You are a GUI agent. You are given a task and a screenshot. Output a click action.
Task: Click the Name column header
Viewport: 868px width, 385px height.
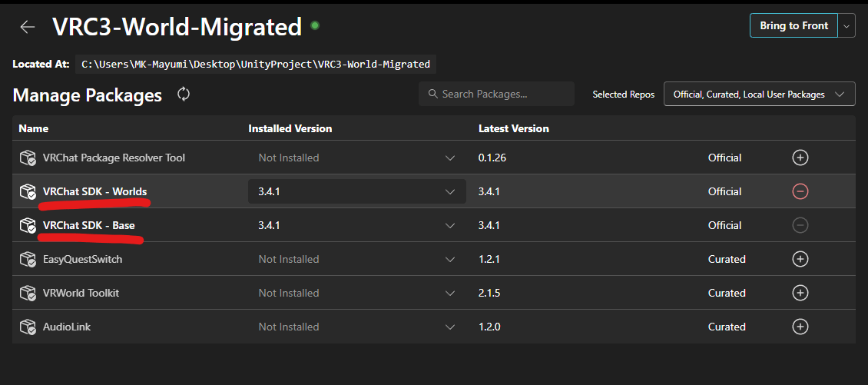click(x=34, y=128)
